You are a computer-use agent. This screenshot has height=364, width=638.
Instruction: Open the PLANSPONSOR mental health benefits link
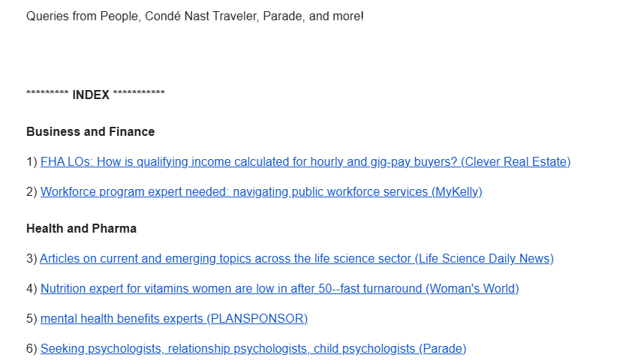[174, 319]
